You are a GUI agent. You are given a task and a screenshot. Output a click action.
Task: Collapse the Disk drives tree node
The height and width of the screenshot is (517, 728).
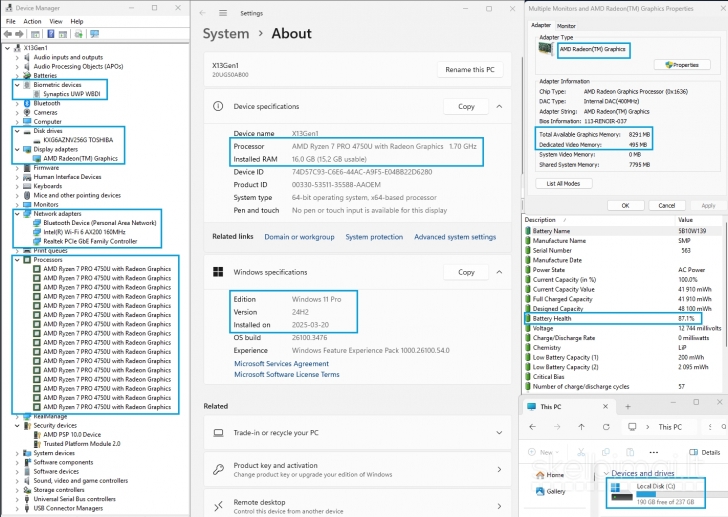click(x=17, y=131)
